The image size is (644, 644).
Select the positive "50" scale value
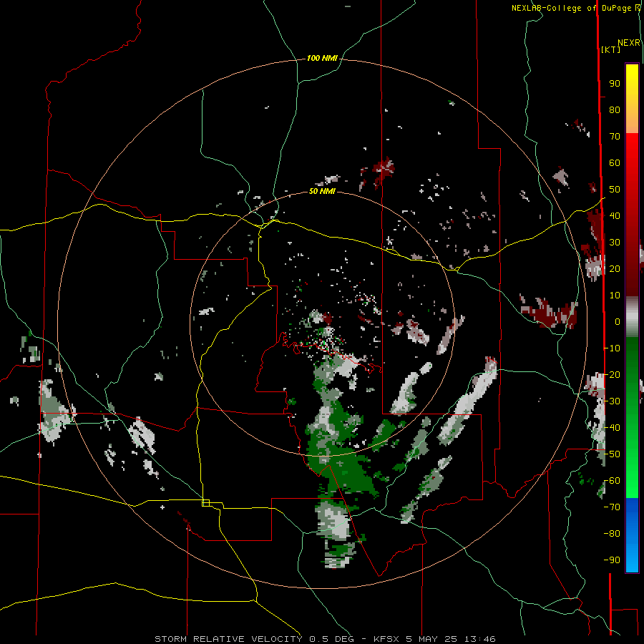(615, 190)
